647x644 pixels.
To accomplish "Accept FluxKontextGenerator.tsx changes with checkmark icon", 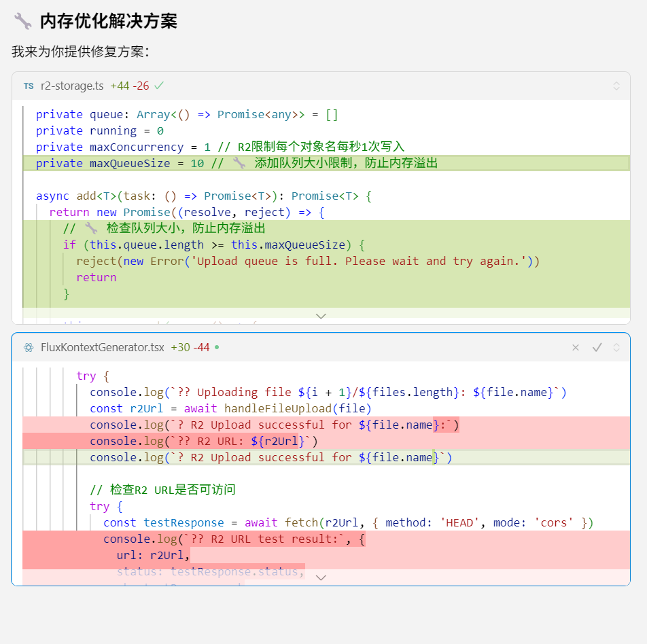I will coord(597,347).
